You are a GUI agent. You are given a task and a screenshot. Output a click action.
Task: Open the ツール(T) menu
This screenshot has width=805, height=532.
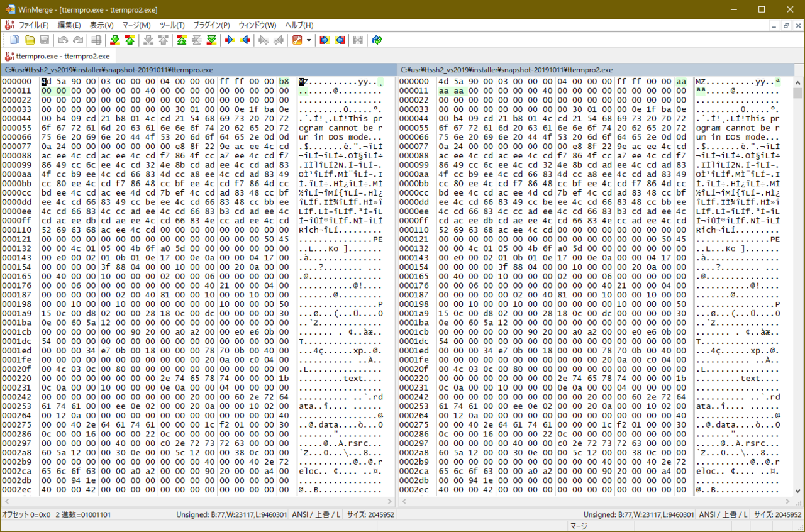pyautogui.click(x=172, y=25)
